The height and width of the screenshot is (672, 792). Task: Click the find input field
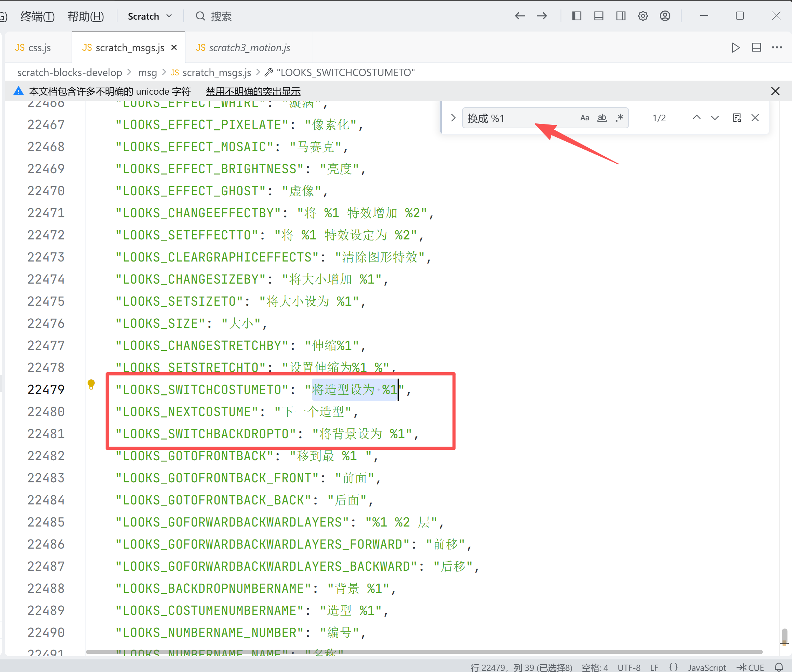pos(518,118)
